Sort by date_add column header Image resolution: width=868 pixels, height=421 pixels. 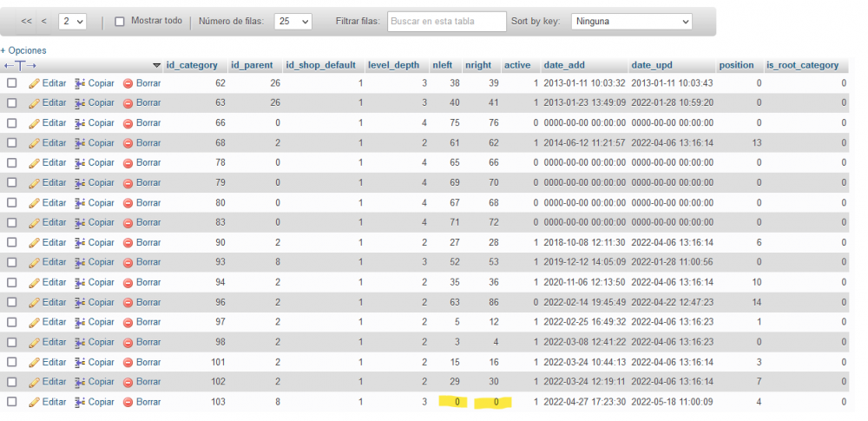point(564,65)
